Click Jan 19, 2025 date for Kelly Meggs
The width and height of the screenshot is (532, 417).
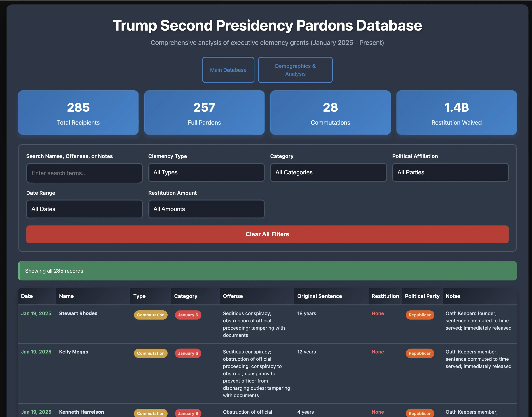(36, 352)
